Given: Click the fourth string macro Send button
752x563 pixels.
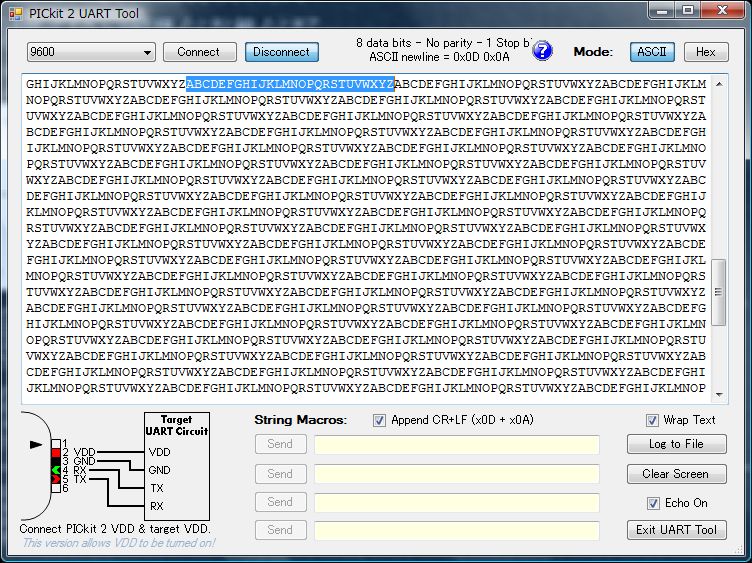Looking at the screenshot, I should (x=281, y=530).
